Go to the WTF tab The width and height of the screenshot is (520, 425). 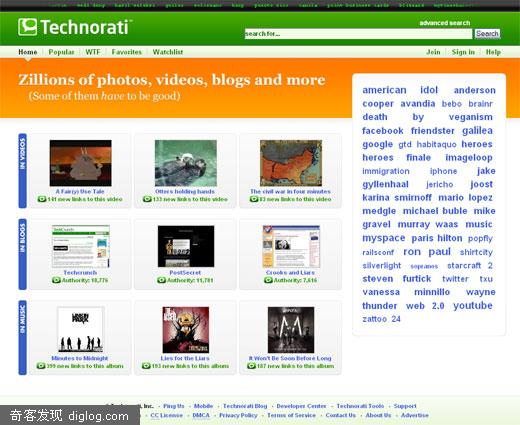[93, 52]
